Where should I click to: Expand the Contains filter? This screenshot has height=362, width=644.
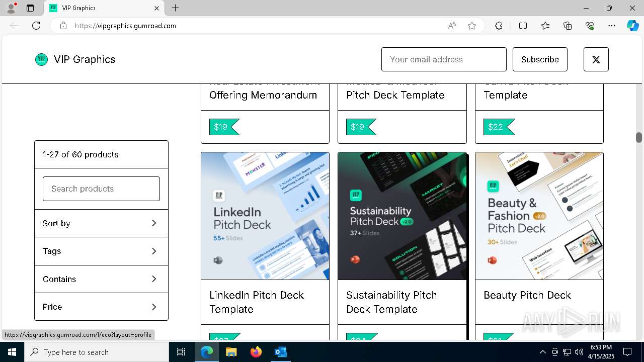pyautogui.click(x=101, y=279)
